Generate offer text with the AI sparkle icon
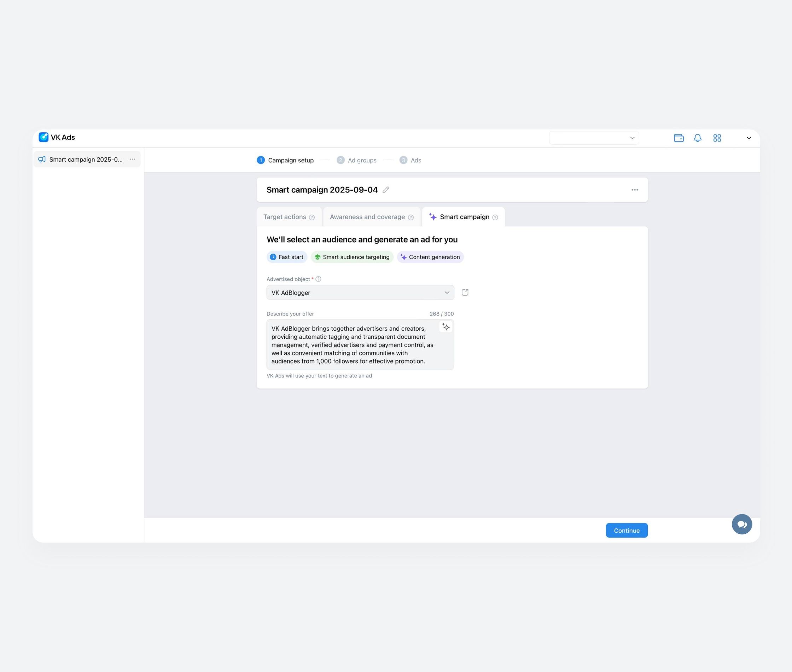The image size is (792, 672). pos(445,327)
